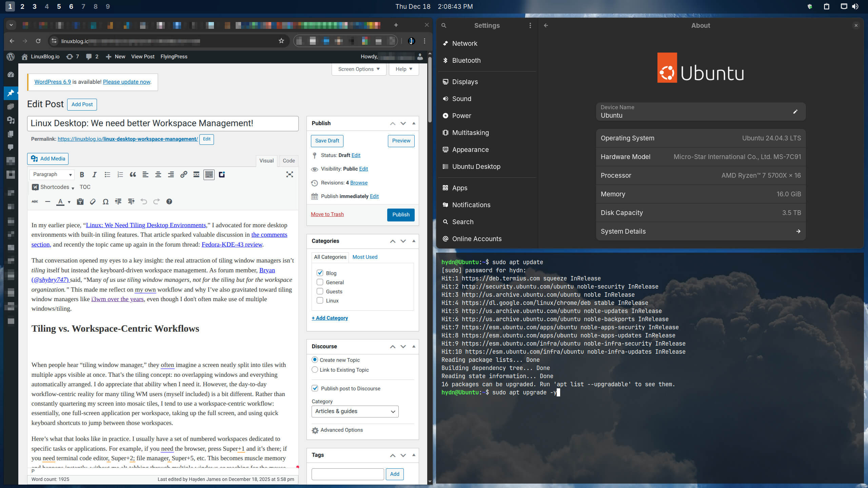Toggle bold formatting in the editor toolbar

click(x=82, y=175)
